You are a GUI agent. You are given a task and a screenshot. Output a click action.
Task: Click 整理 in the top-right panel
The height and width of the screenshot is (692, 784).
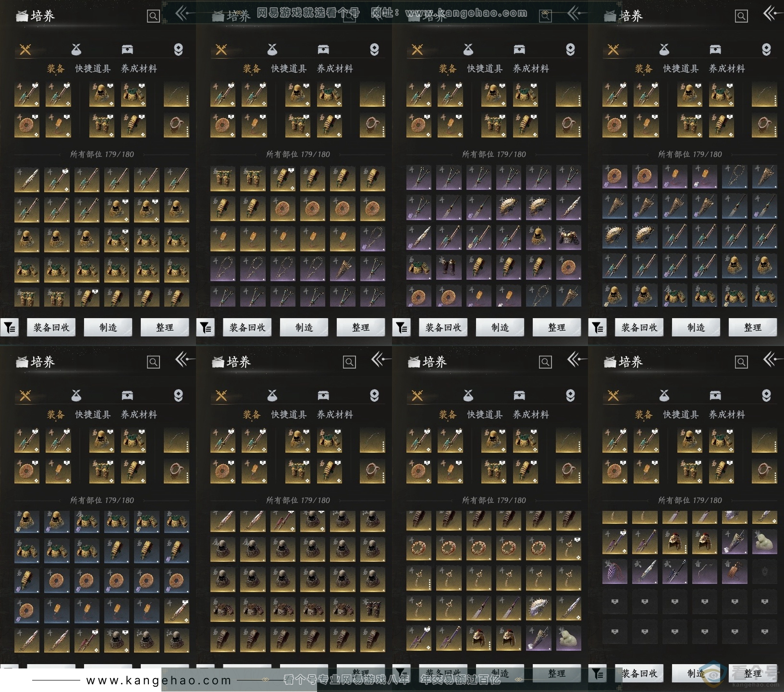(x=753, y=328)
